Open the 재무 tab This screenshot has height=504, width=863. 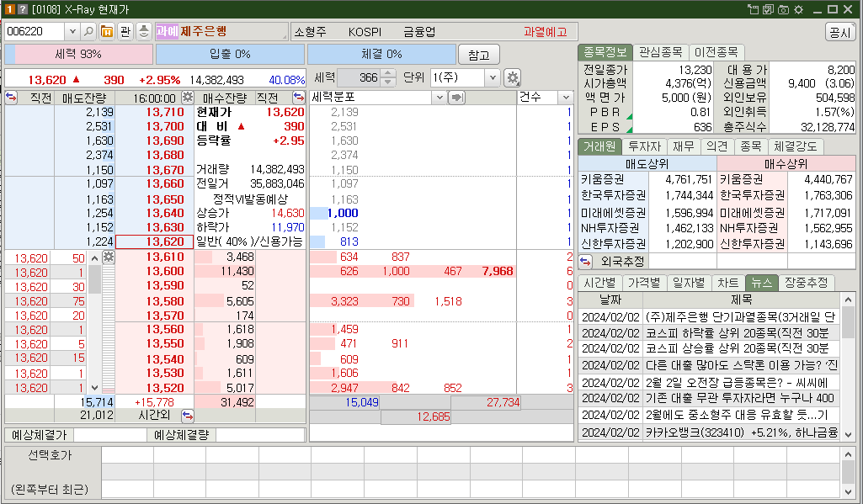tap(684, 146)
